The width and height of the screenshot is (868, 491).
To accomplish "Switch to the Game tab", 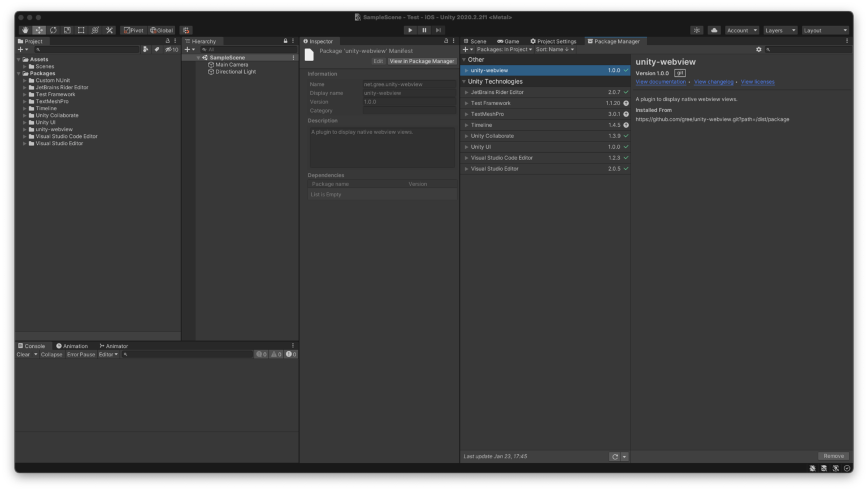I will pyautogui.click(x=507, y=41).
